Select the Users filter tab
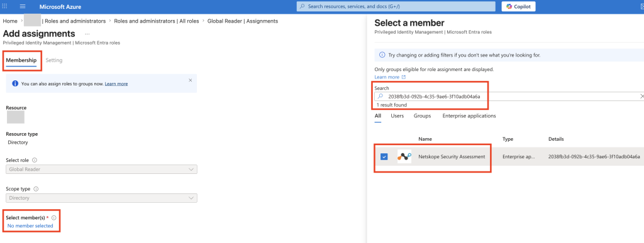Image resolution: width=644 pixels, height=243 pixels. coord(397,116)
